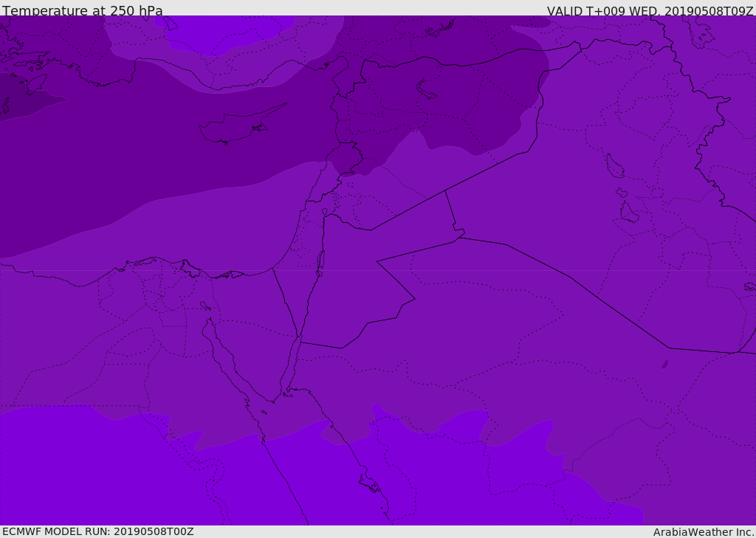The image size is (756, 538).
Task: Click the VALID T+009 timestamp text
Action: [x=650, y=11]
